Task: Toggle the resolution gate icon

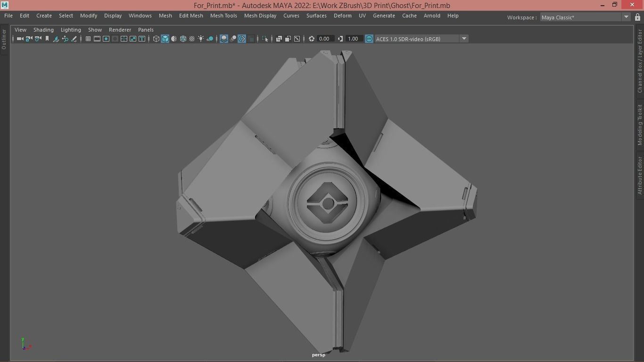Action: coord(106,39)
